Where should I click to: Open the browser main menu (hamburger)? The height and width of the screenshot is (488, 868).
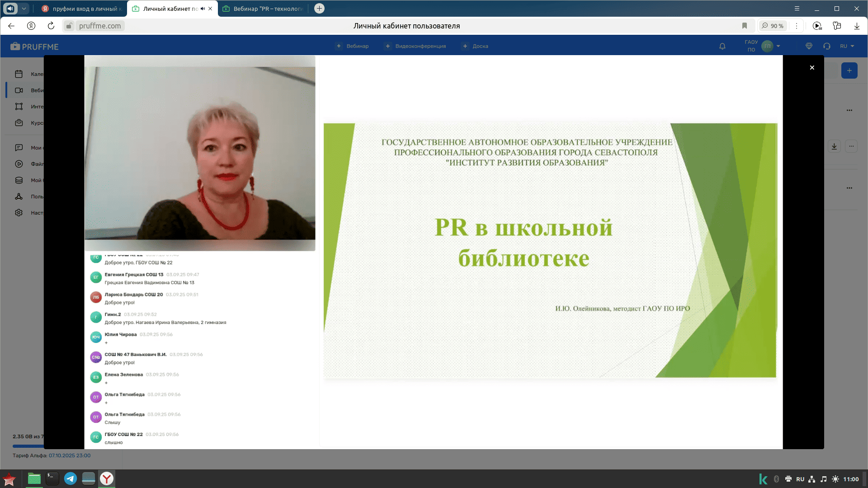(797, 9)
